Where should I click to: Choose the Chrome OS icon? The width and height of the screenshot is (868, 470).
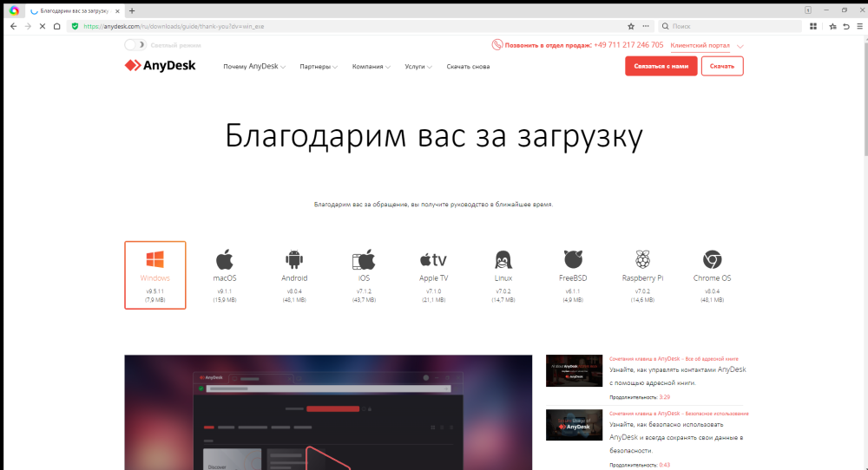pos(712,259)
